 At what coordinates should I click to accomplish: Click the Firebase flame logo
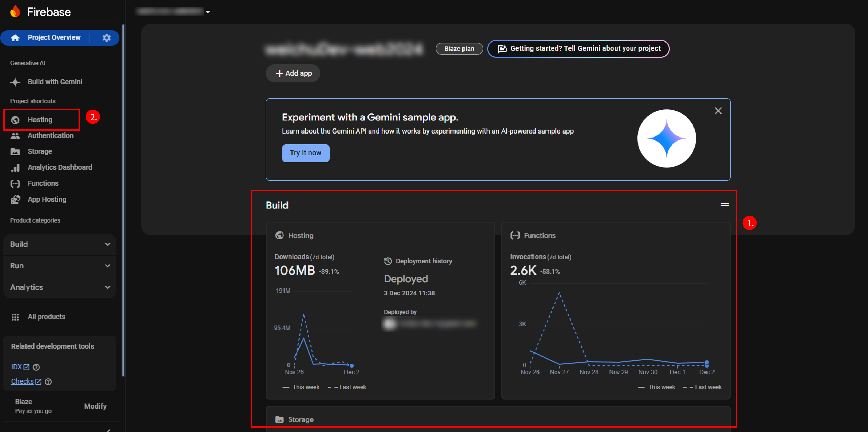tap(15, 11)
